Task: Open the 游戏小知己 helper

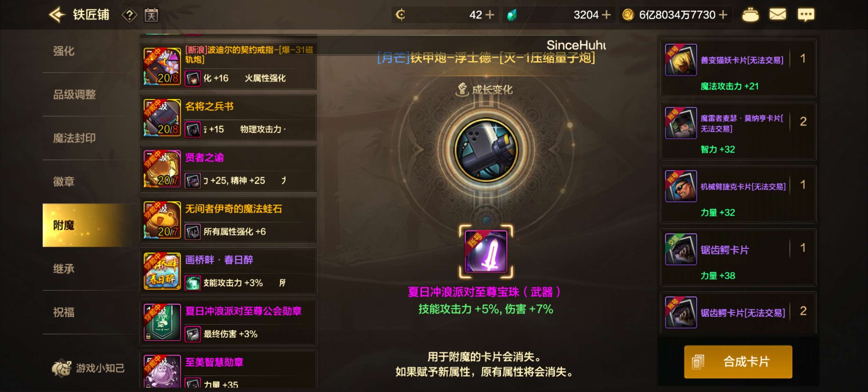Action: coord(88,368)
